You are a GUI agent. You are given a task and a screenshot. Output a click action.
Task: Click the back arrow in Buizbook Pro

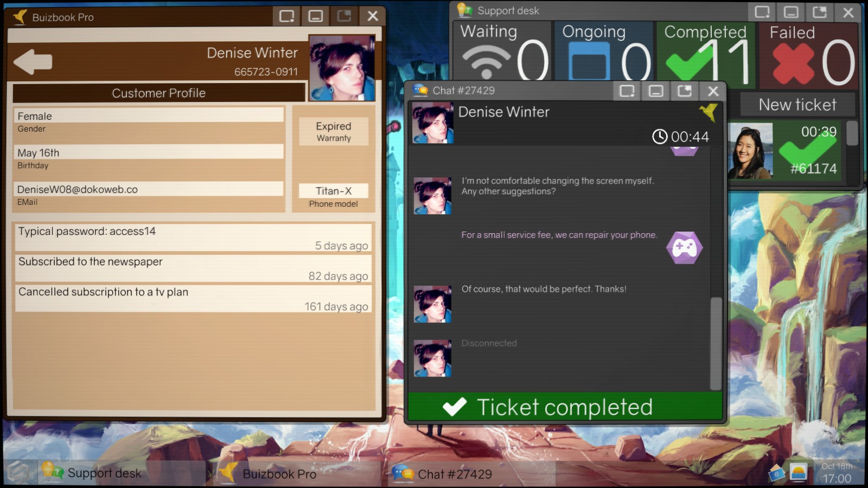[x=33, y=62]
